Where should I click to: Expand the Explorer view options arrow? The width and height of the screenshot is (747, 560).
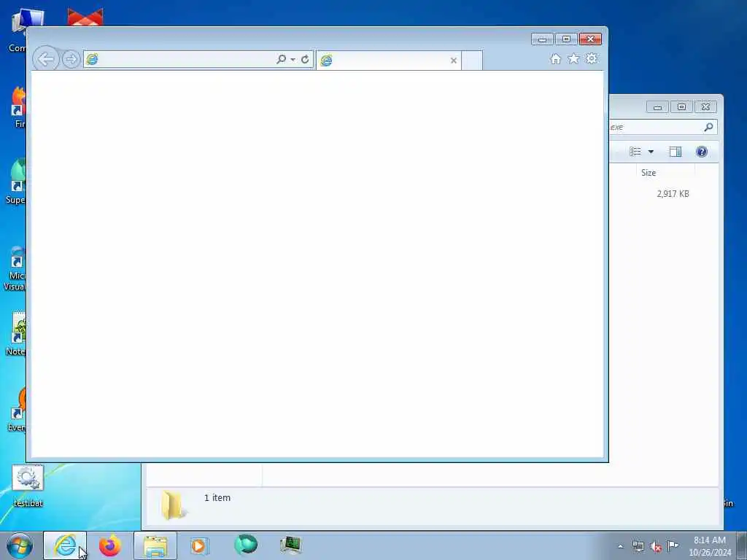[651, 152]
